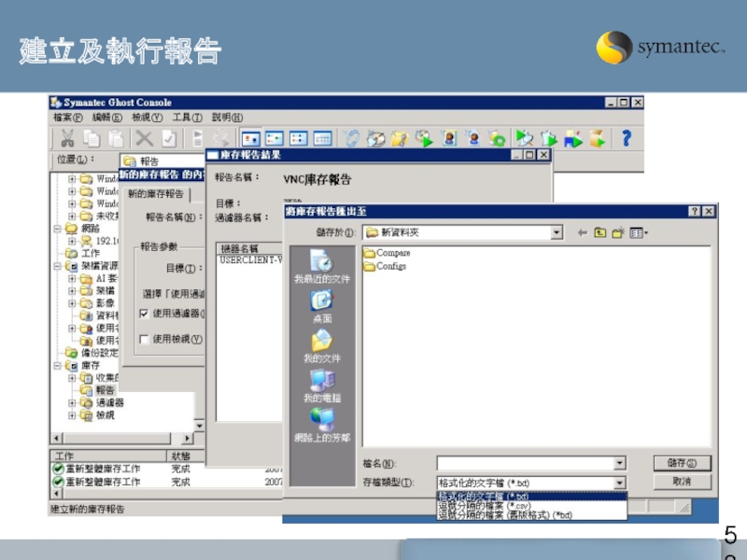Click the blue question mark help icon

click(627, 138)
